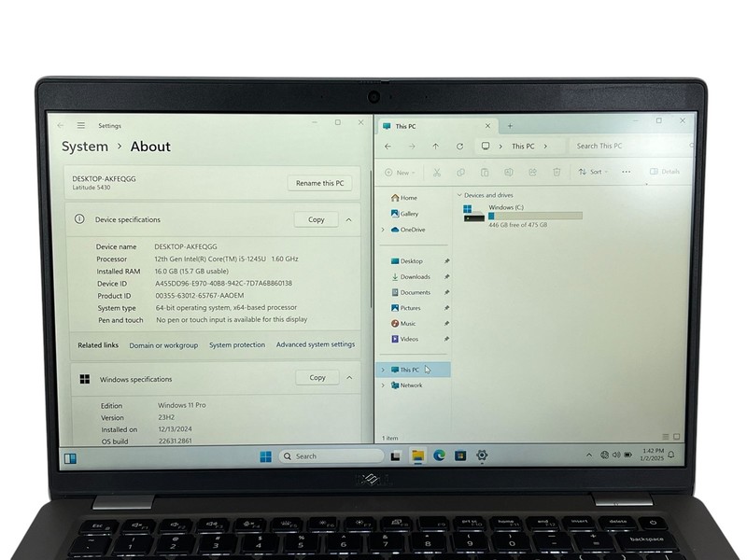
Task: Open Microsoft Store from the taskbar
Action: [x=460, y=455]
